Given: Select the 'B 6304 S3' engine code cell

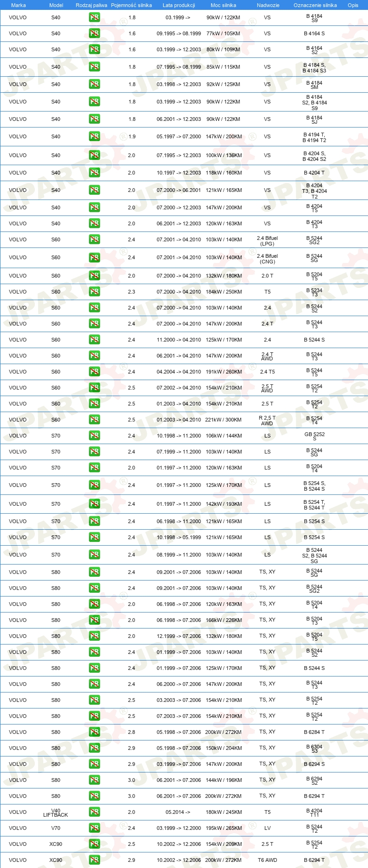Looking at the screenshot, I should click(314, 749).
